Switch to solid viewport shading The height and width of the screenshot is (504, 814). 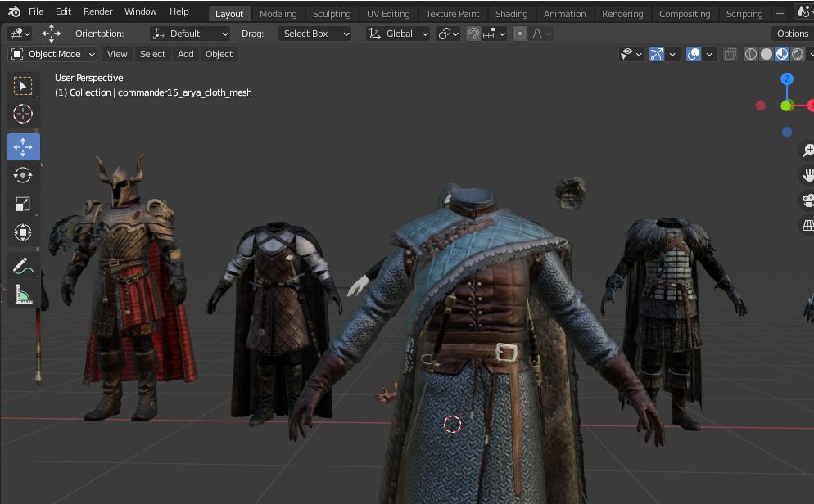pos(767,54)
